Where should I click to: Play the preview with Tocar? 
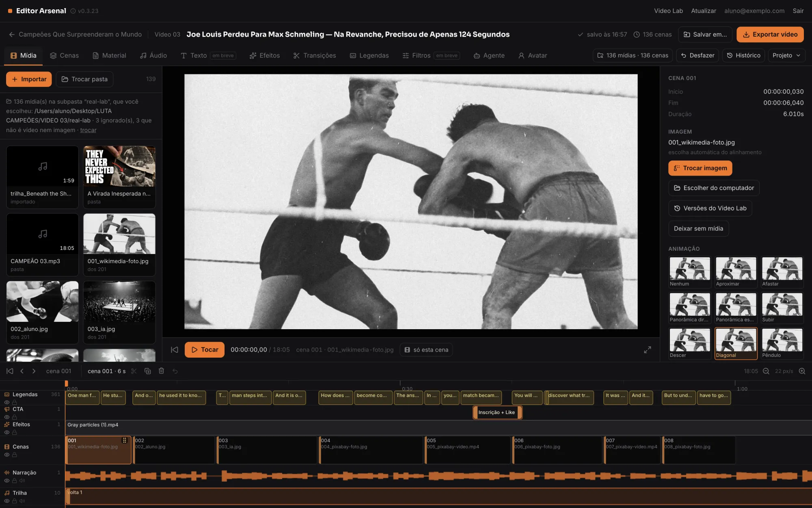[x=205, y=350]
